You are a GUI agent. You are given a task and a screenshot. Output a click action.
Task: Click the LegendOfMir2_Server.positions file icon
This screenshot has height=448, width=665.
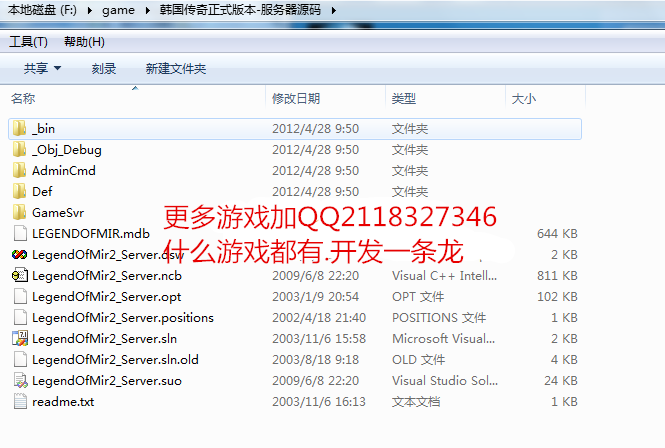pos(20,317)
